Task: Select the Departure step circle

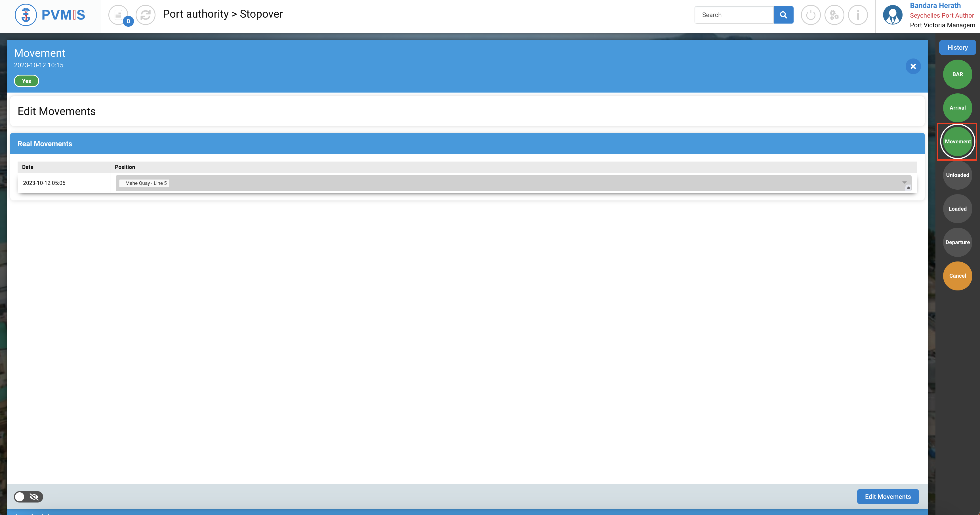Action: (957, 242)
